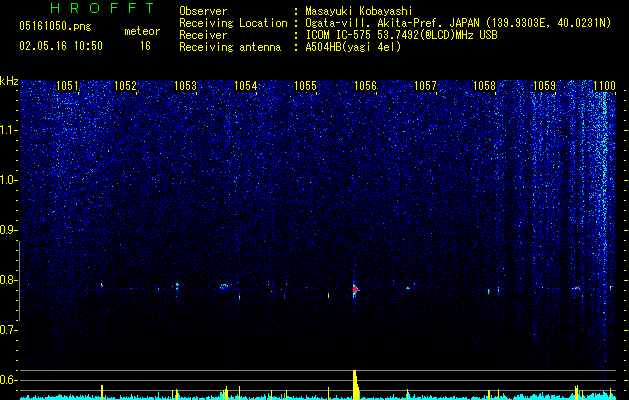Click the 1055 time marker
The height and width of the screenshot is (400, 629).
pyautogui.click(x=305, y=86)
